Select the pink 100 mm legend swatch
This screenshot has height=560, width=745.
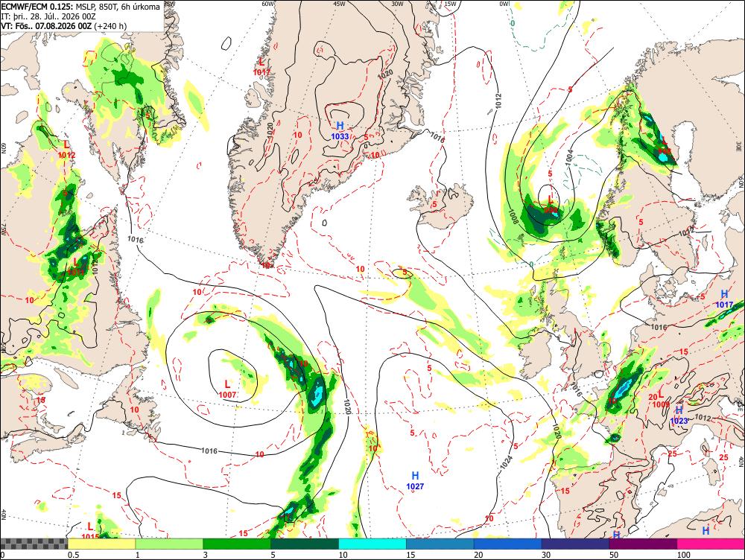[711, 544]
